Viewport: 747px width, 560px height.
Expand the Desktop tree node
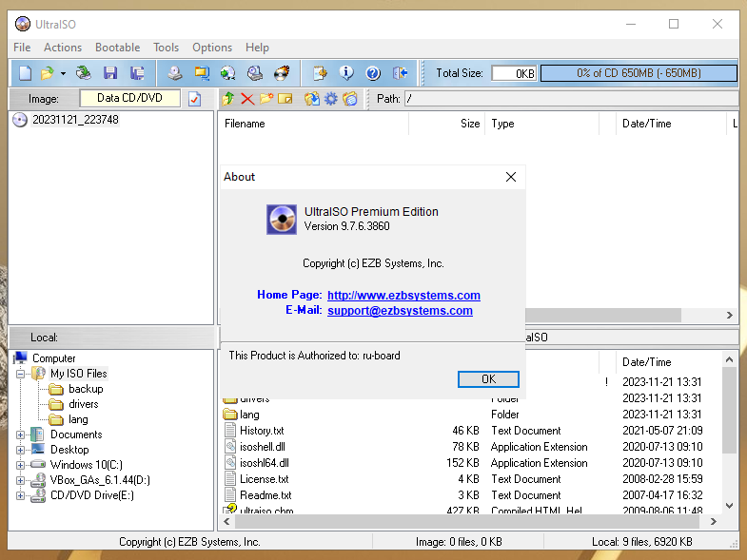point(20,450)
